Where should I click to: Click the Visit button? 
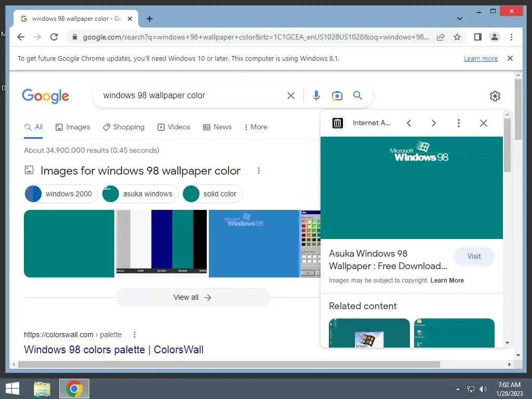(x=474, y=257)
